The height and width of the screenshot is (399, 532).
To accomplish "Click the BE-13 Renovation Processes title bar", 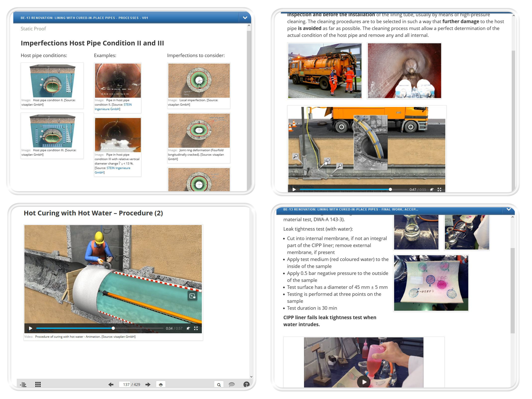I will [x=84, y=18].
